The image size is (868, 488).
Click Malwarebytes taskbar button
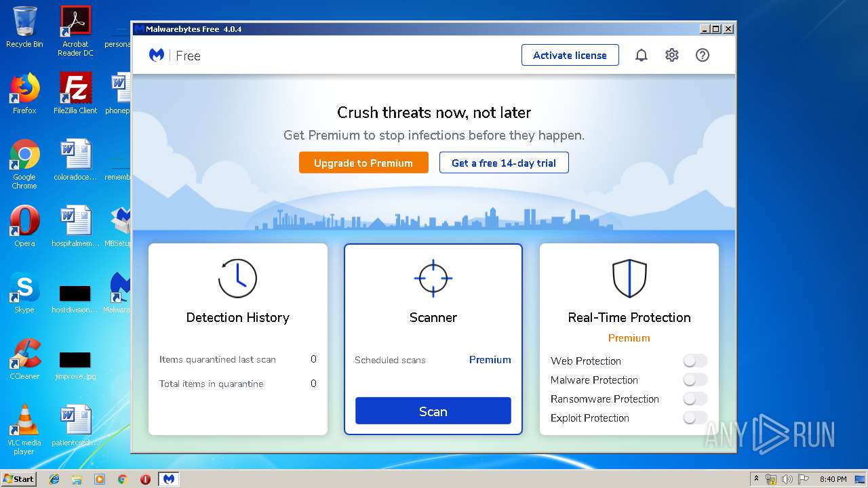coord(168,479)
